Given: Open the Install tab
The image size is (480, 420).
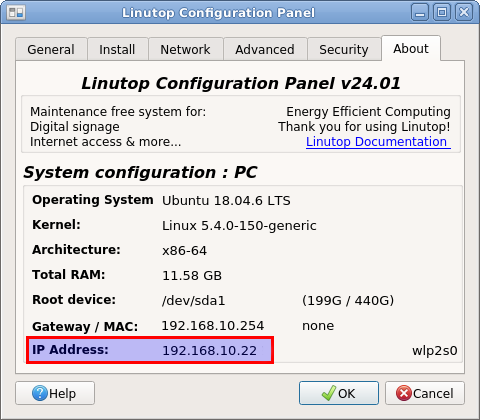Looking at the screenshot, I should click(x=117, y=50).
